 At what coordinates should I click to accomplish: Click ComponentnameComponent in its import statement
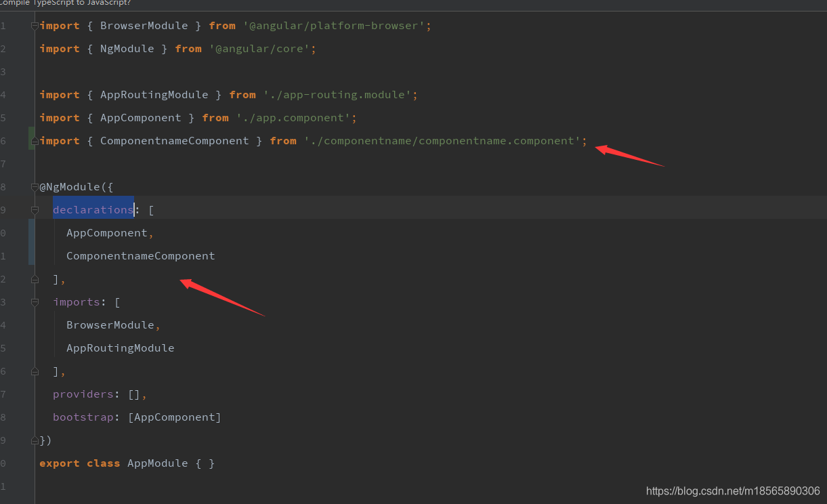[x=175, y=141]
